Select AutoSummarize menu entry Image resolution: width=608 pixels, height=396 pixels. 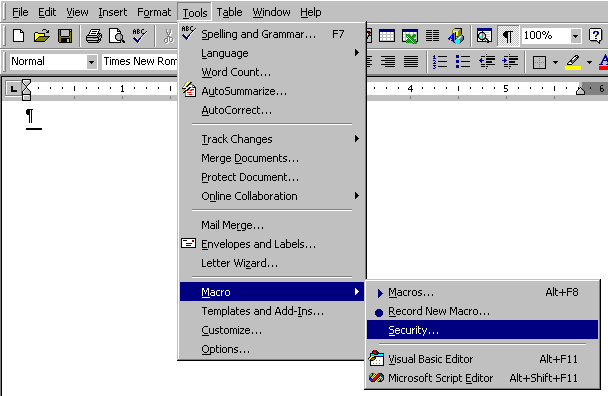pos(271,91)
